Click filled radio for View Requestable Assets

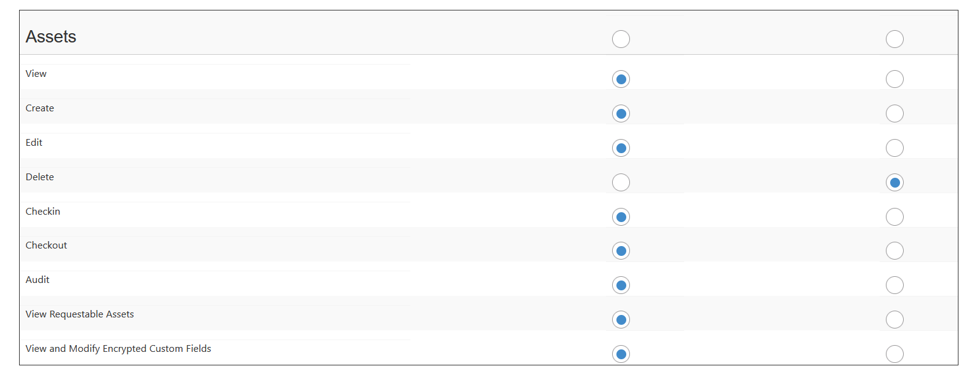tap(621, 320)
